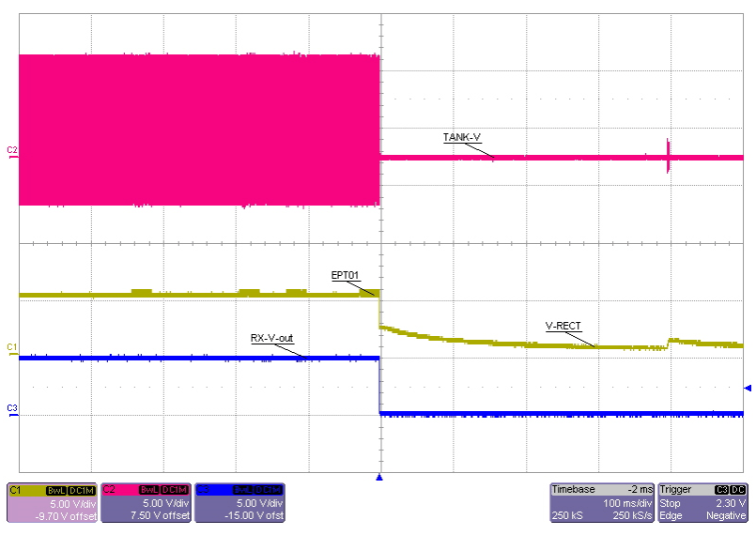Click the C3 source badge in Trigger box
Viewport: 756px width, 535px height.
coord(721,490)
